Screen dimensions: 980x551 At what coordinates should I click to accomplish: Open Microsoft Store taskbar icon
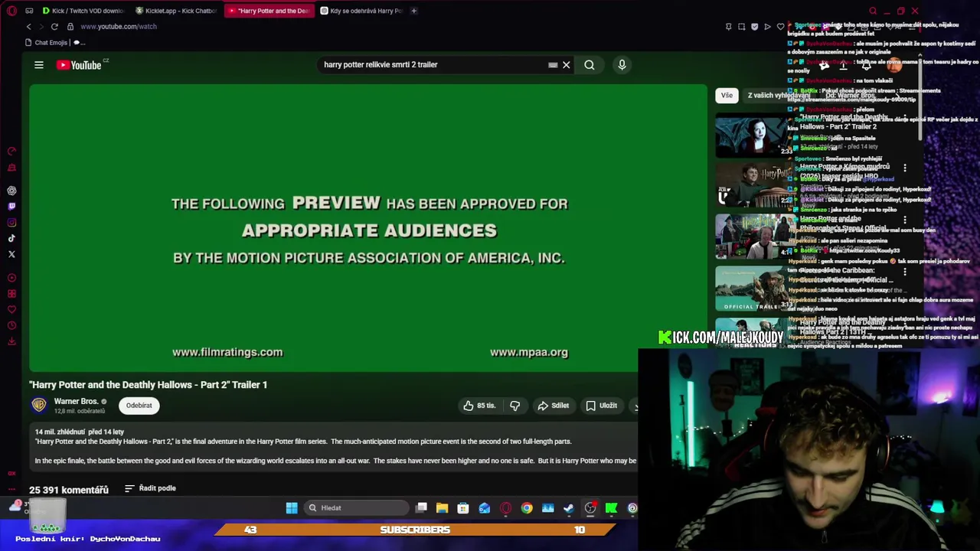pos(463,508)
